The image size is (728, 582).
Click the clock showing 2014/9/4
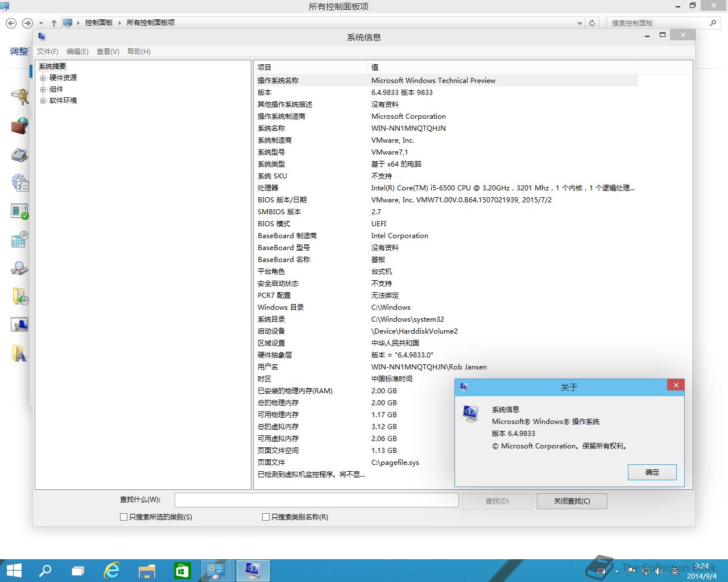(x=702, y=571)
